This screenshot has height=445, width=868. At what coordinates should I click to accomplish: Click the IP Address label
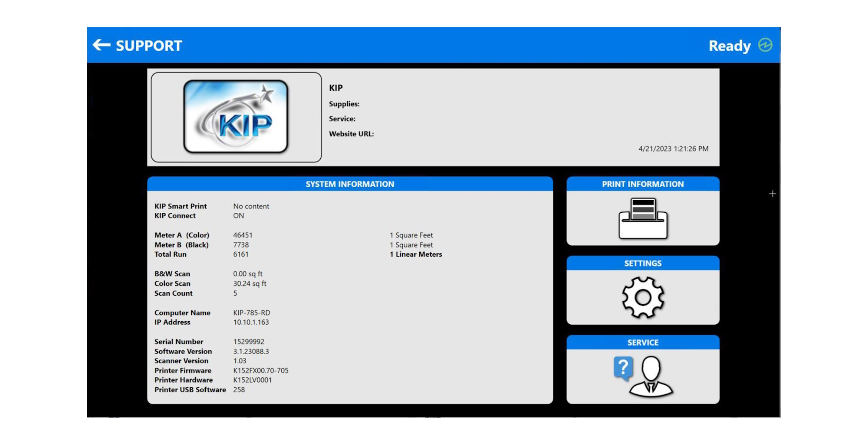pos(172,322)
